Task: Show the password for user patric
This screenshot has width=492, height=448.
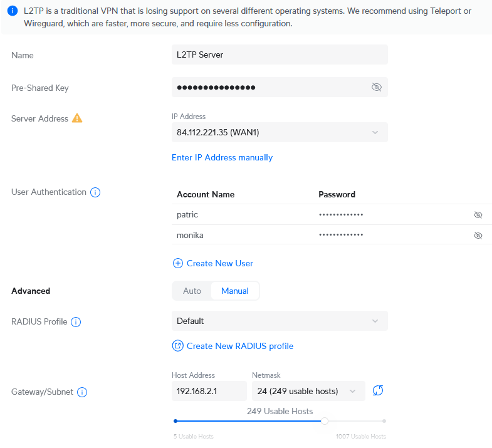Action: 478,215
